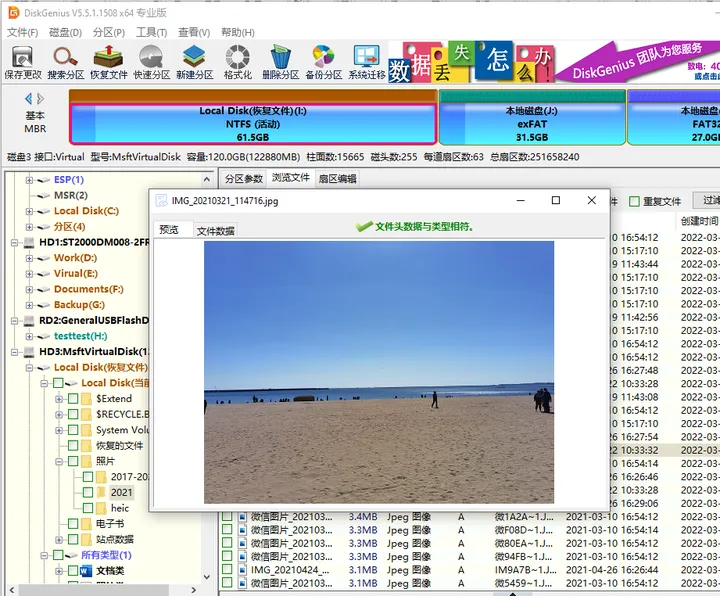Open the Search Partition (搜索分区) tool
The image size is (720, 596).
pyautogui.click(x=66, y=62)
